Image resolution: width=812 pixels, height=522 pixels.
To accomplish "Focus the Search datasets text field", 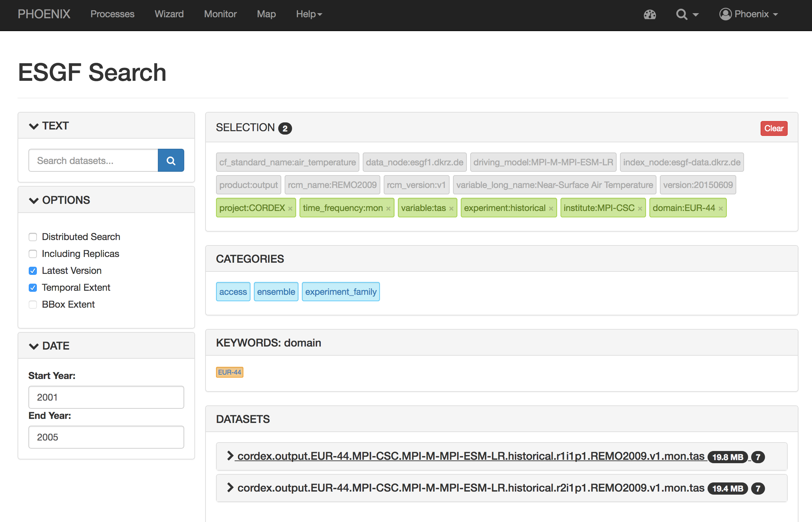I will [93, 160].
